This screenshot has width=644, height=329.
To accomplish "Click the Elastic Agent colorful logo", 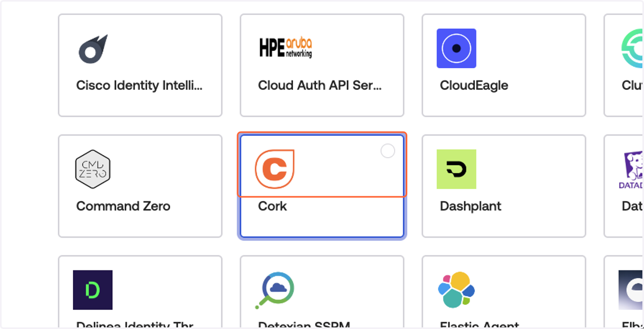I will point(456,290).
